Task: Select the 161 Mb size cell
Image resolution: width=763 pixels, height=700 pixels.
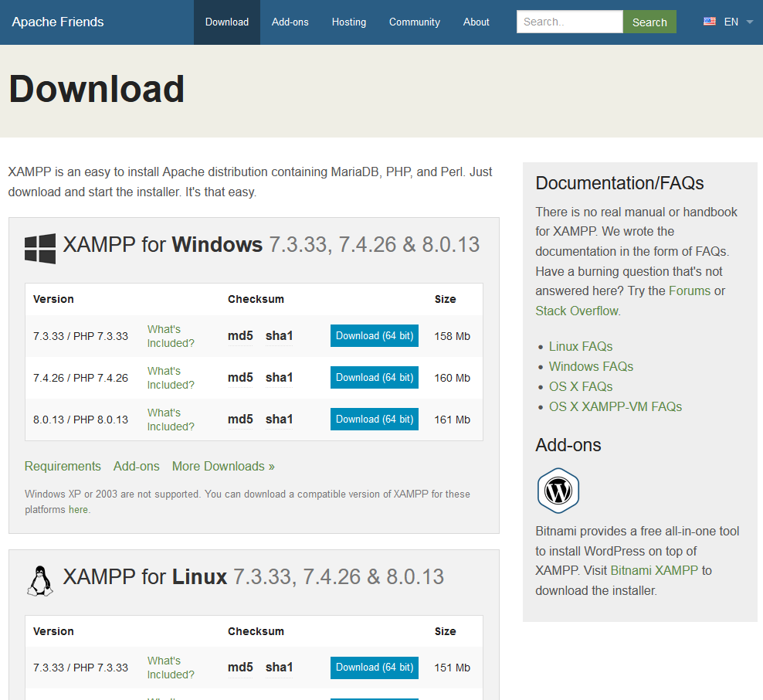Action: coord(452,420)
